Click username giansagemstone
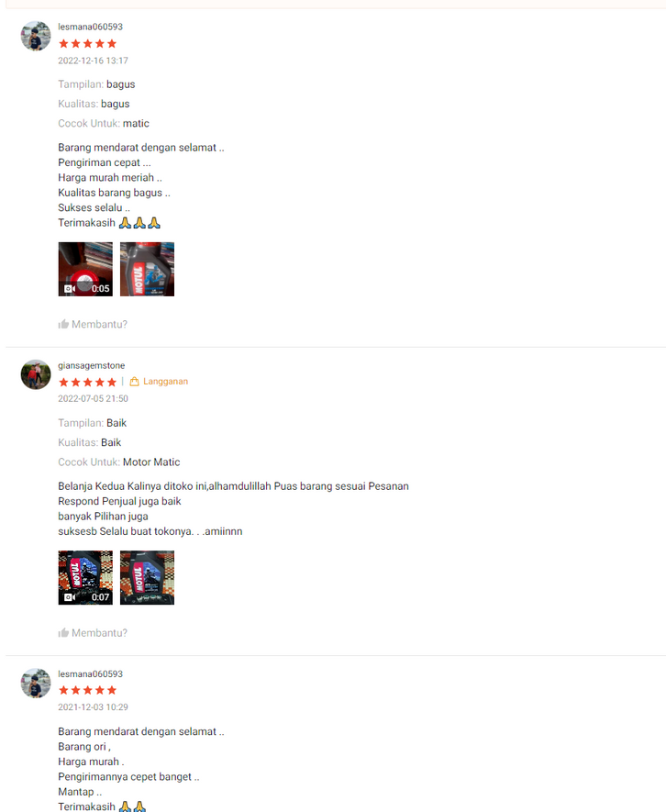Image resolution: width=666 pixels, height=812 pixels. (x=91, y=365)
